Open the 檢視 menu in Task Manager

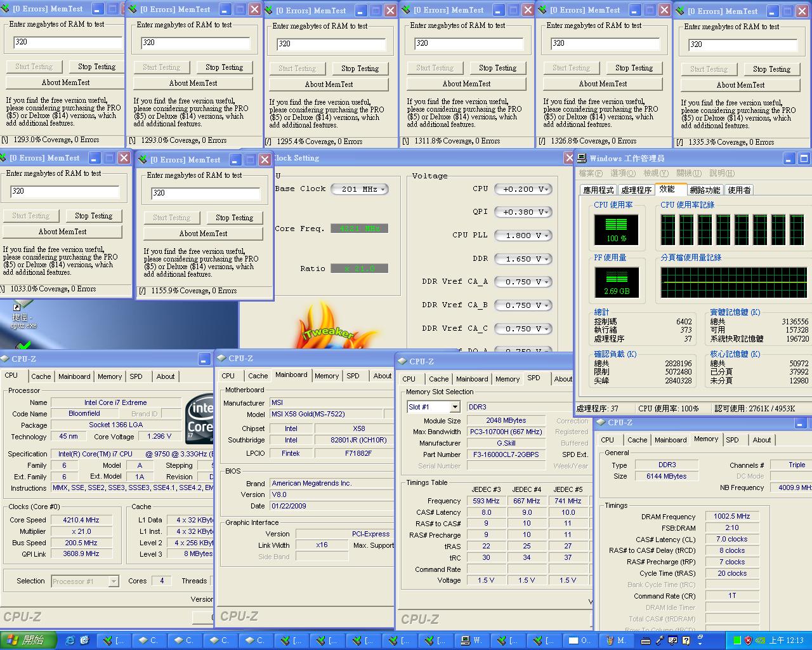tap(655, 173)
